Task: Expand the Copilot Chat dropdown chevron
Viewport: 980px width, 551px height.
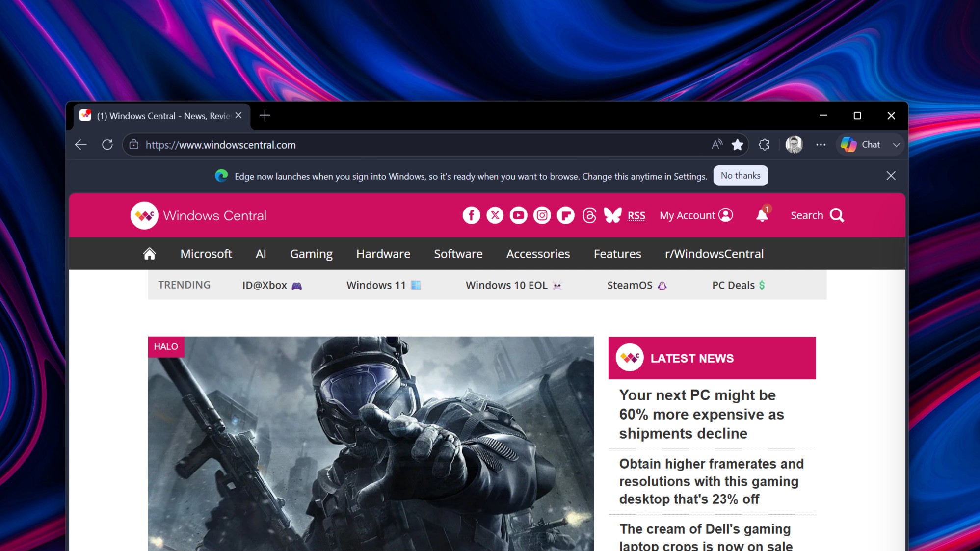Action: 897,144
